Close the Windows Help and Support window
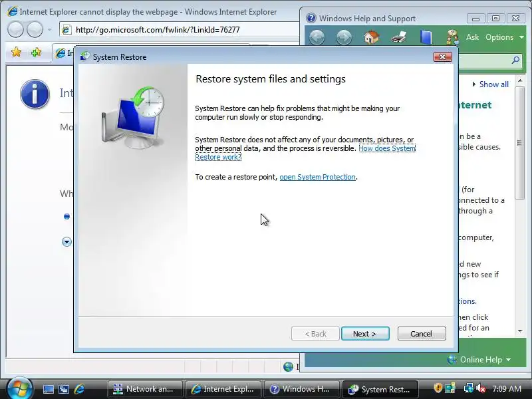 (x=516, y=19)
